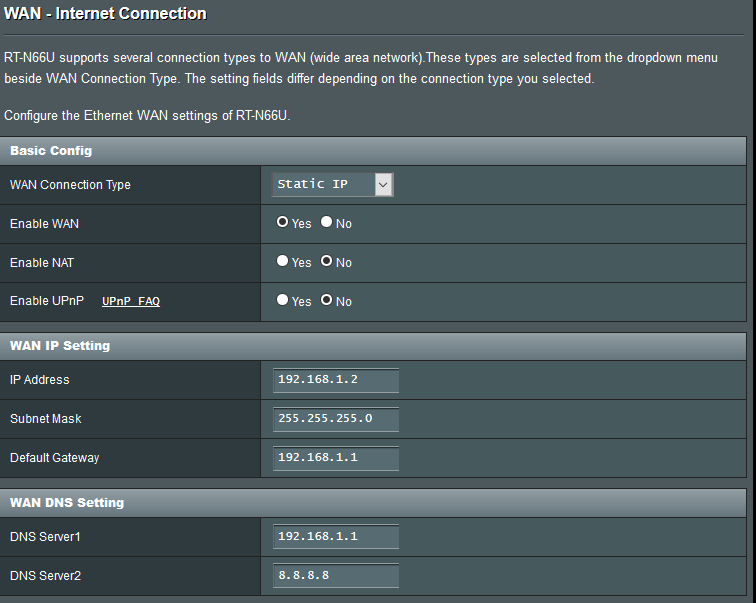Click the Basic Config section header
The height and width of the screenshot is (603, 756).
point(51,151)
